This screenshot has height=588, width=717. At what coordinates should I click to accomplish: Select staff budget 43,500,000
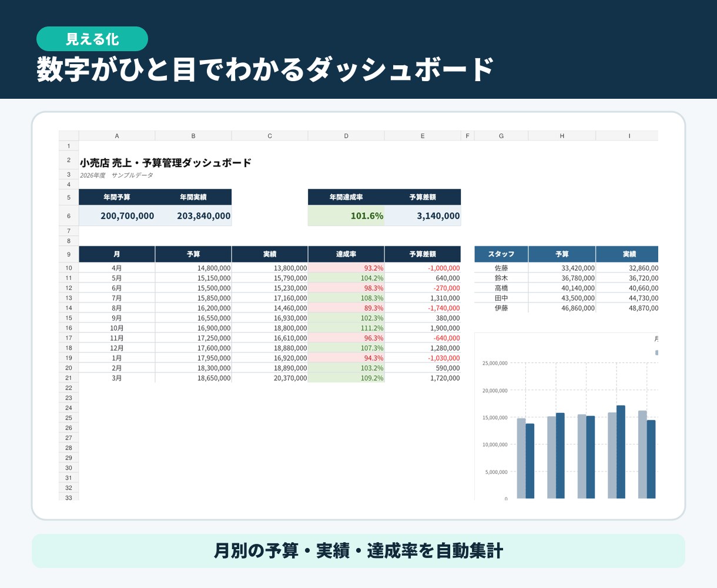point(562,298)
